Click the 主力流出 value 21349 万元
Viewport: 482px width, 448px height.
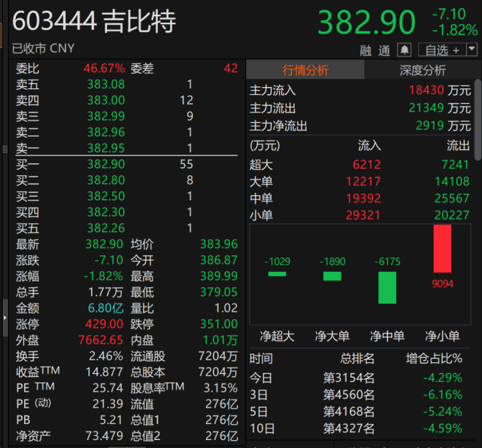pyautogui.click(x=440, y=108)
